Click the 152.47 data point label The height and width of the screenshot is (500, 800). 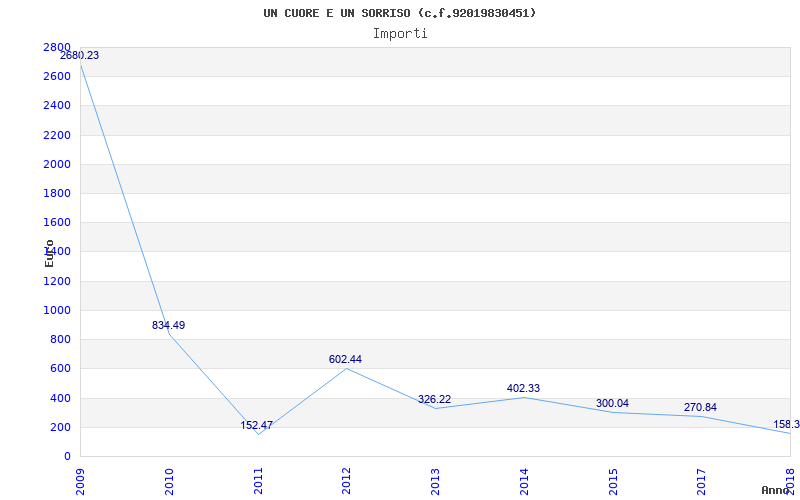click(257, 425)
